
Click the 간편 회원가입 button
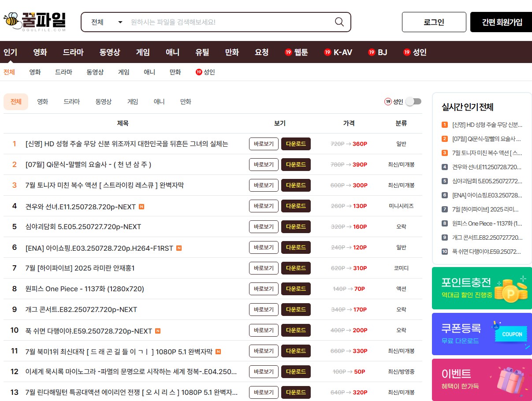(x=502, y=22)
